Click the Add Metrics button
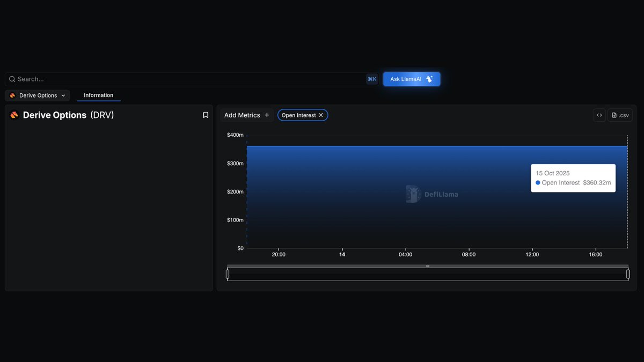This screenshot has width=644, height=362. (247, 115)
